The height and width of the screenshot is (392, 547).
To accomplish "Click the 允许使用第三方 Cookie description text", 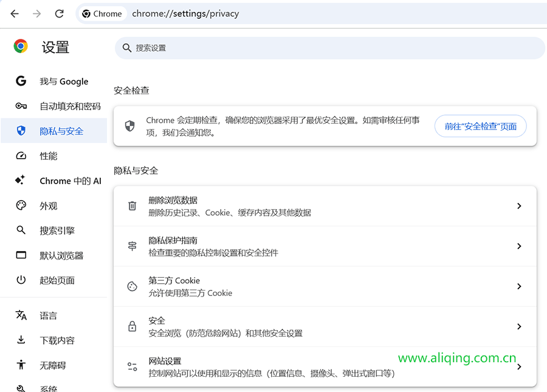I will [190, 293].
